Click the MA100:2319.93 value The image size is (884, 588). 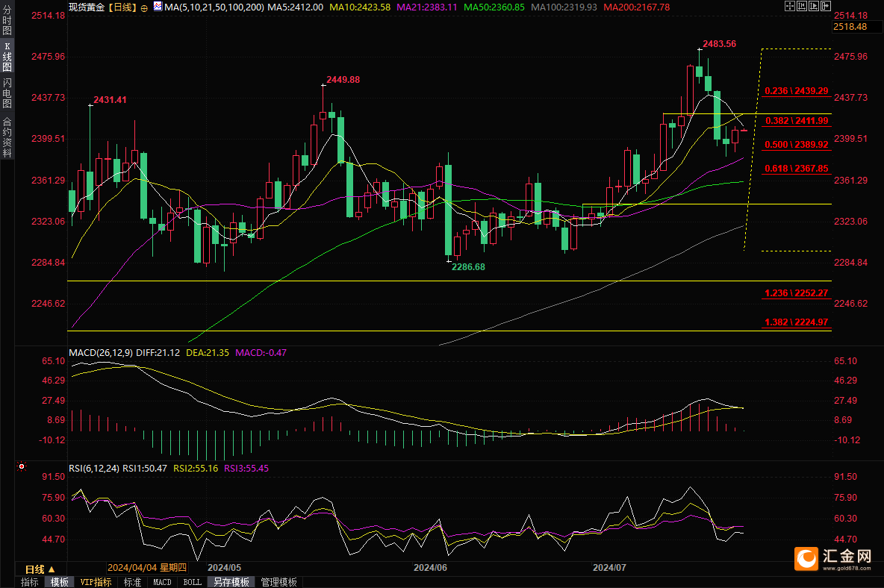[564, 7]
